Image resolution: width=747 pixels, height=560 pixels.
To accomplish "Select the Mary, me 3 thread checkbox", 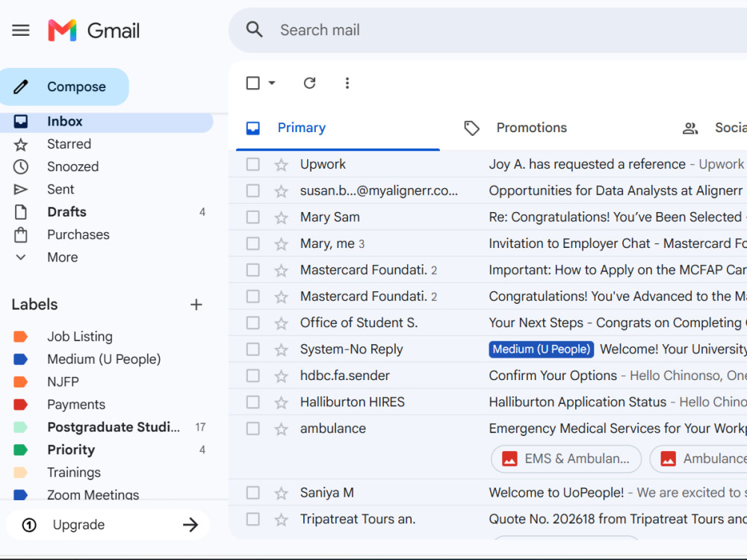I will click(x=253, y=244).
